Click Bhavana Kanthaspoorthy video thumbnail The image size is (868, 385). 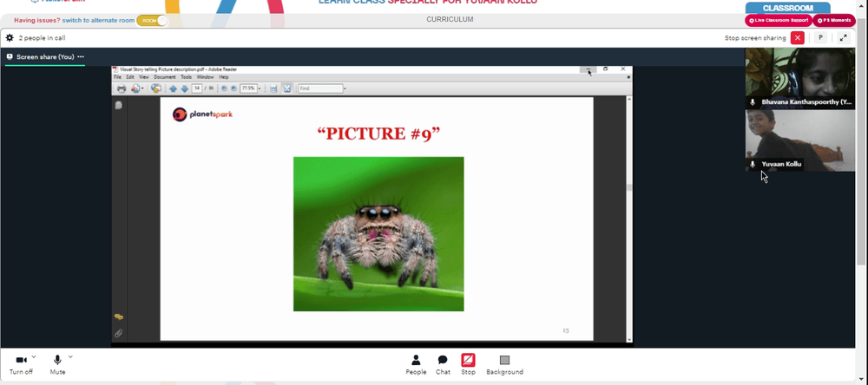pyautogui.click(x=800, y=78)
